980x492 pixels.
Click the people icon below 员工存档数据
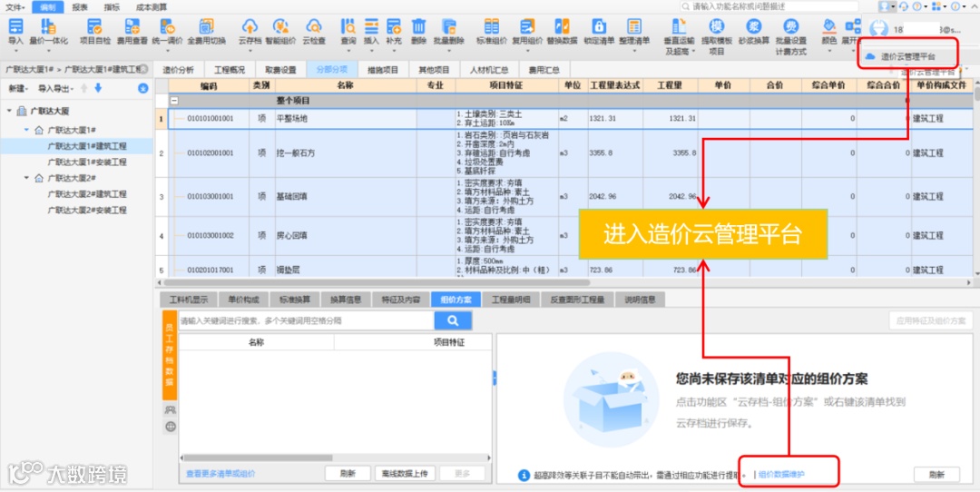170,410
